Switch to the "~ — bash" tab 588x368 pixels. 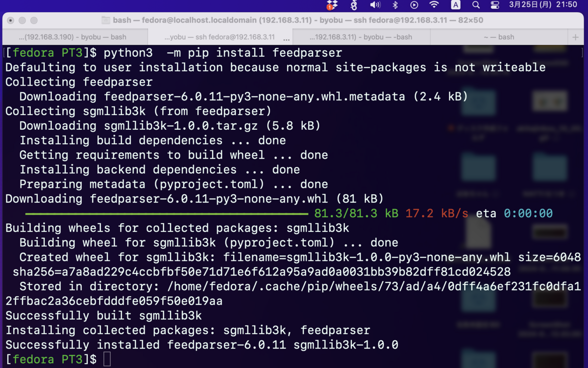point(499,37)
